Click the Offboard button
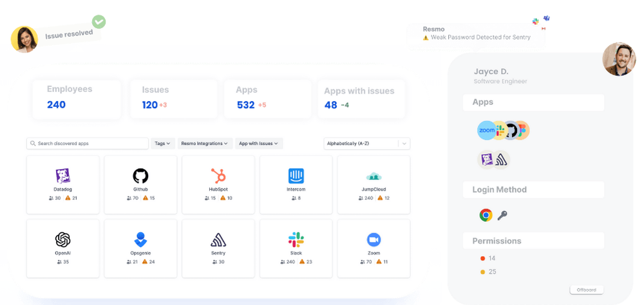Image resolution: width=644 pixels, height=305 pixels. pyautogui.click(x=587, y=290)
